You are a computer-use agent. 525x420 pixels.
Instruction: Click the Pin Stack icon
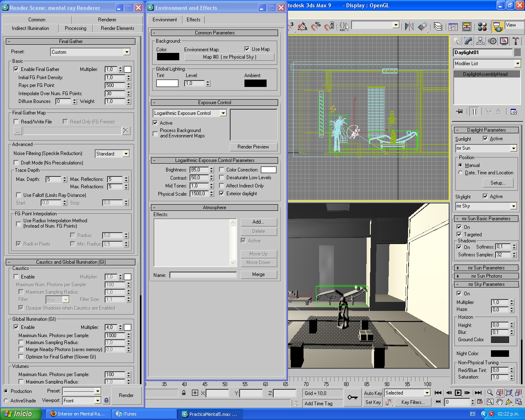460,111
